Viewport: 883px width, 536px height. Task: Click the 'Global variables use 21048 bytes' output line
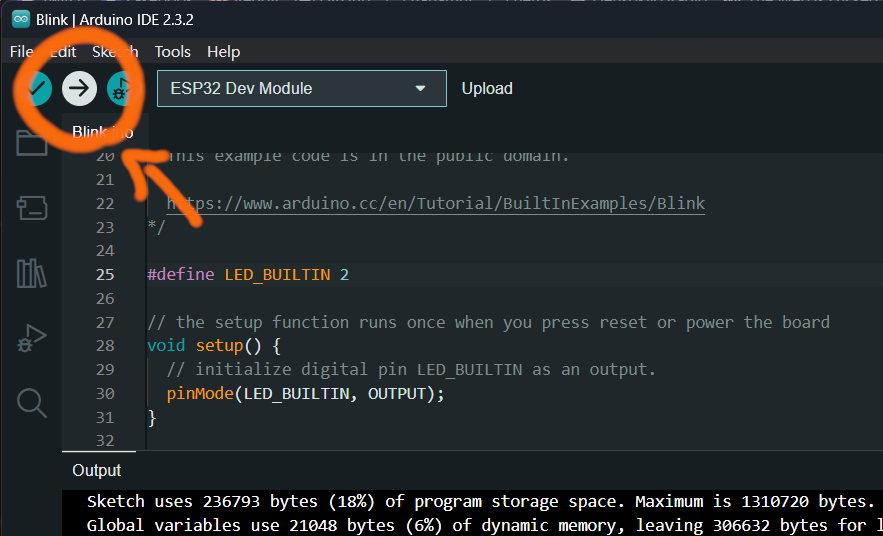click(485, 525)
